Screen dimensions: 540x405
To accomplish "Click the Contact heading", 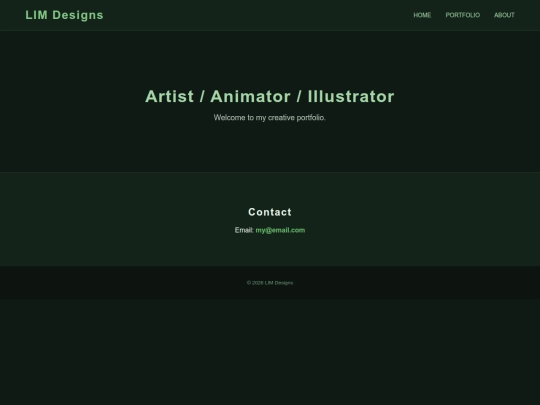I will coord(270,212).
